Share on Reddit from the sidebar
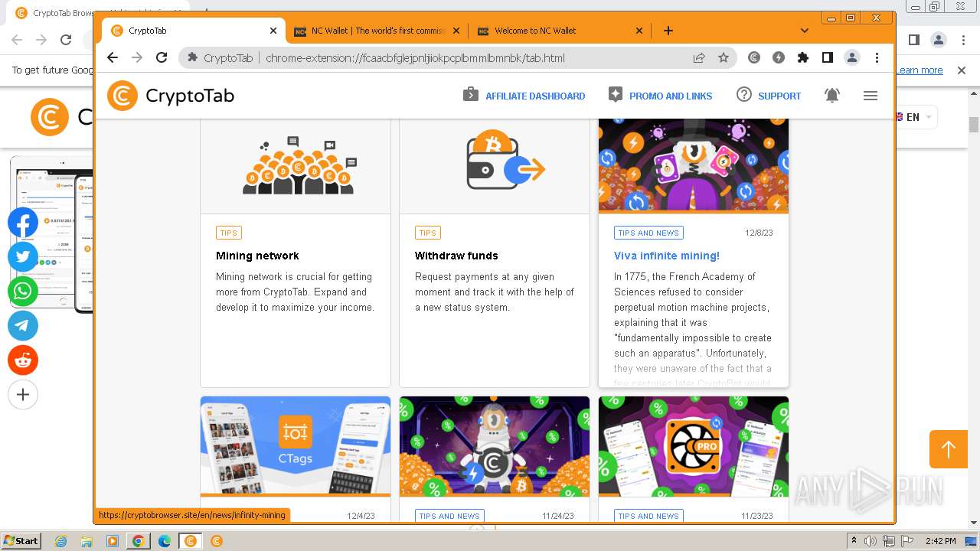 (23, 360)
